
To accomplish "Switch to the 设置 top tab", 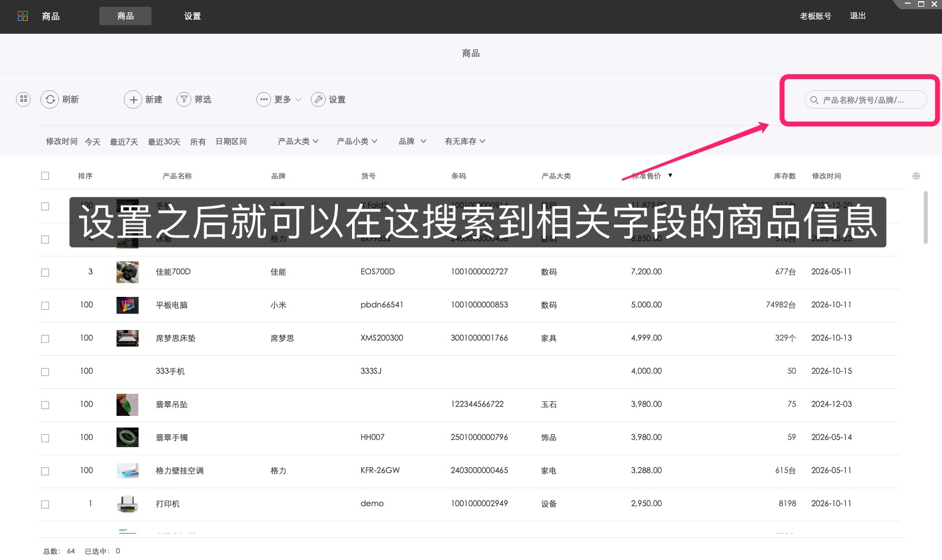I will click(x=193, y=16).
